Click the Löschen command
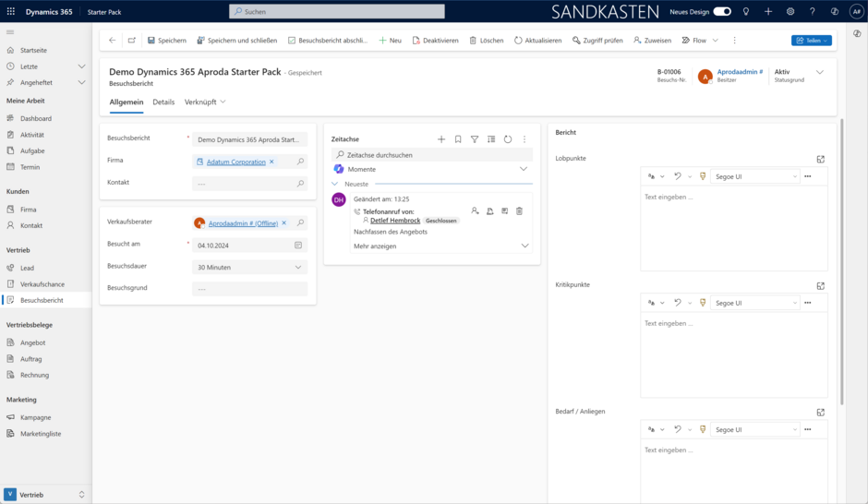 click(x=487, y=41)
